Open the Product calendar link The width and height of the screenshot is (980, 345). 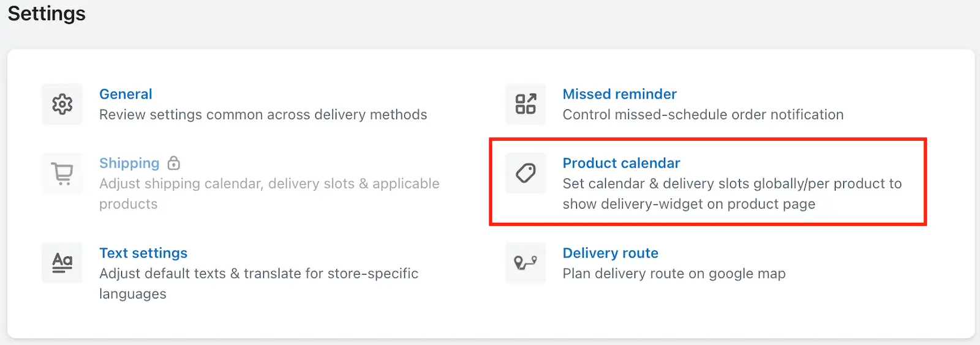[x=621, y=163]
